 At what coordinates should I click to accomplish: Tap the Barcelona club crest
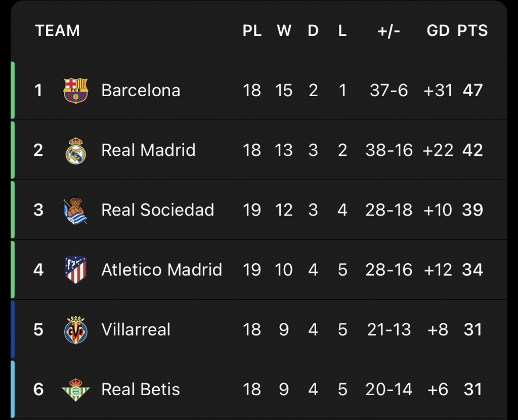click(75, 91)
